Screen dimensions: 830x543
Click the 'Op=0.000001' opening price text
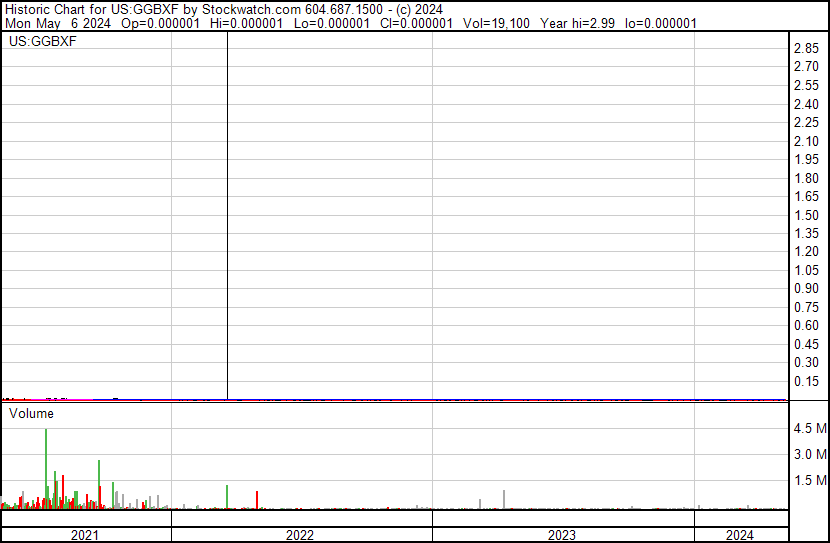160,23
